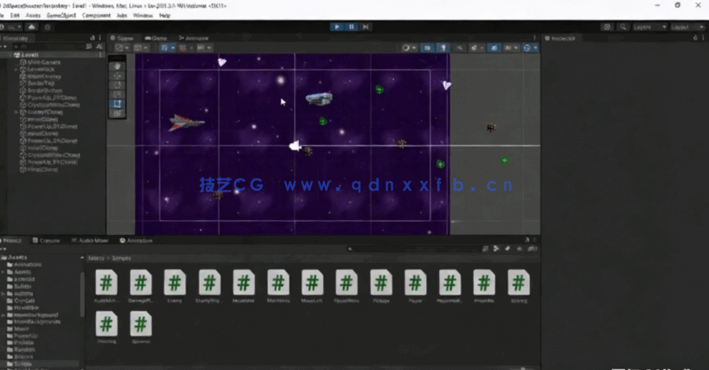
Task: Open the Window menu
Action: pyautogui.click(x=143, y=15)
